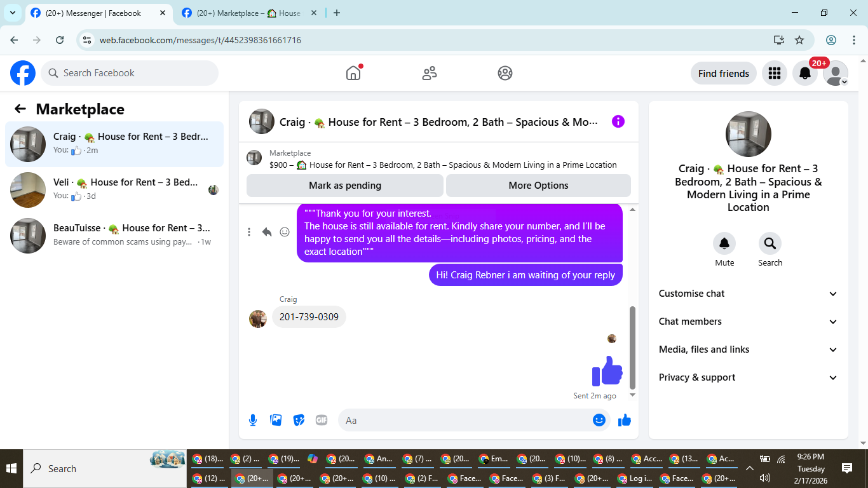Bookmark this page with star
868x488 pixels.
799,40
